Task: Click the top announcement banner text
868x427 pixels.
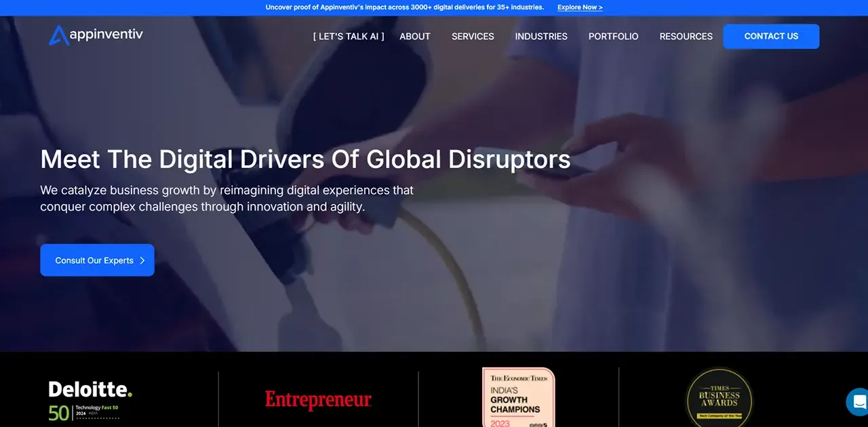Action: pyautogui.click(x=404, y=7)
